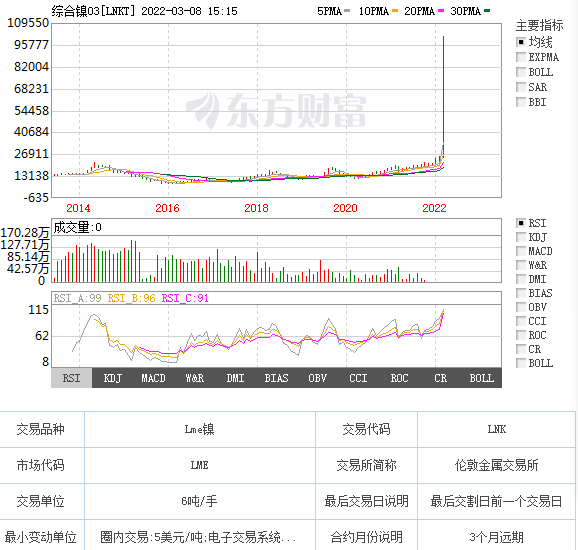Open the CCI tab
This screenshot has height=550, width=578.
358,378
